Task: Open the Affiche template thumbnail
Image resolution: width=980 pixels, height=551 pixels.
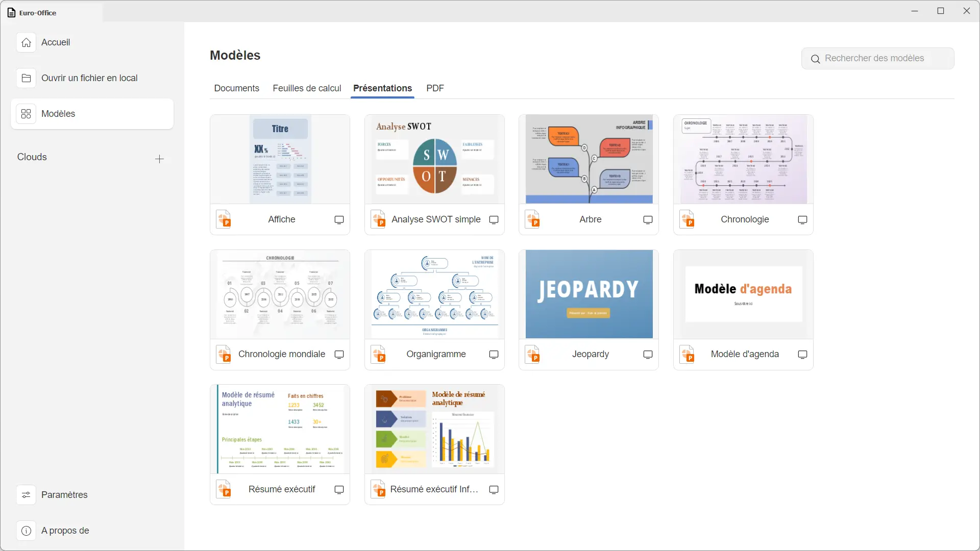Action: [x=280, y=160]
